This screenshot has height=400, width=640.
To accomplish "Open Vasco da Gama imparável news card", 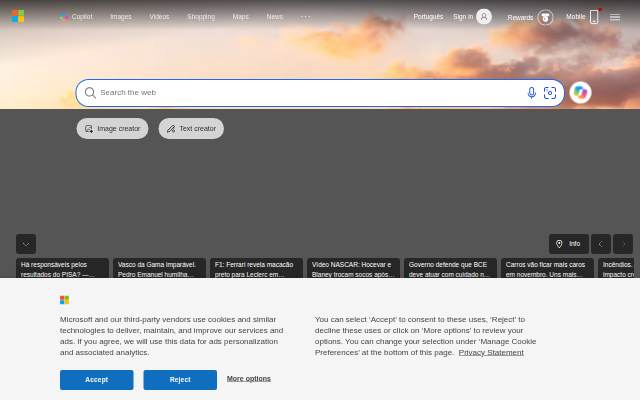I will coord(159,268).
